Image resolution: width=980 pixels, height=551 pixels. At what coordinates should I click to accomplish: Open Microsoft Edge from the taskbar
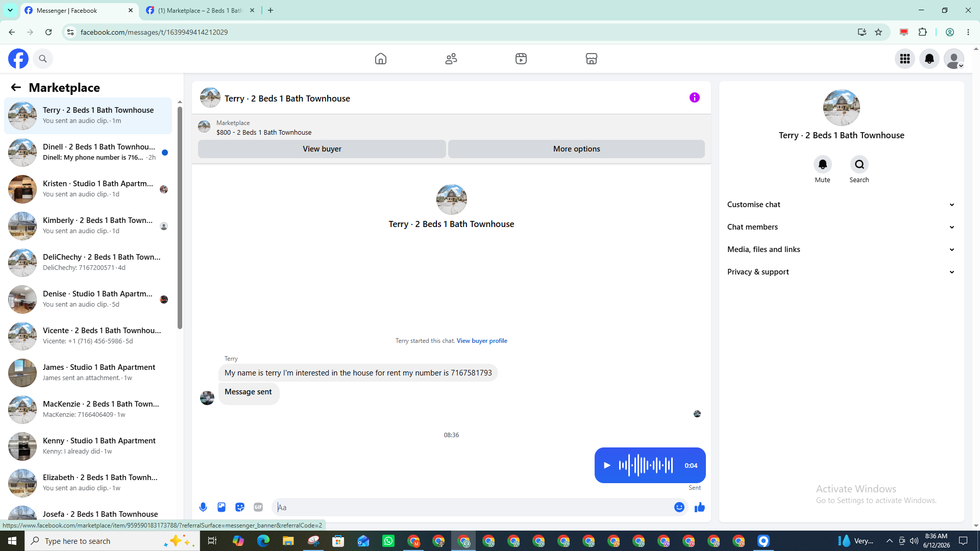pos(263,541)
